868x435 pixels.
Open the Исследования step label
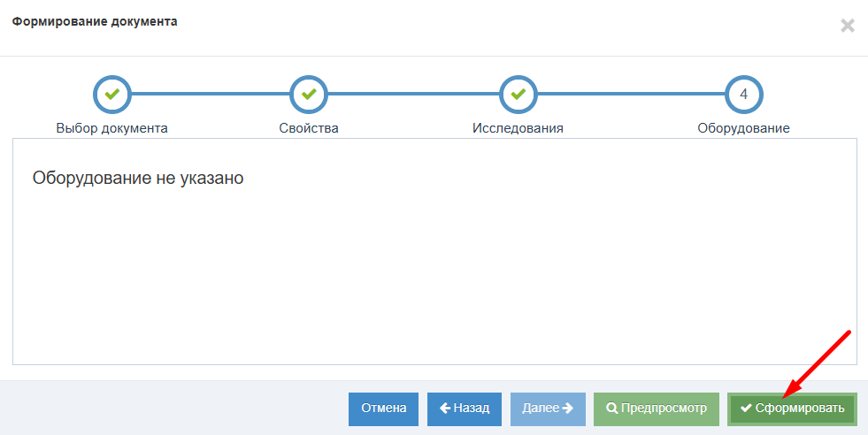(x=518, y=128)
